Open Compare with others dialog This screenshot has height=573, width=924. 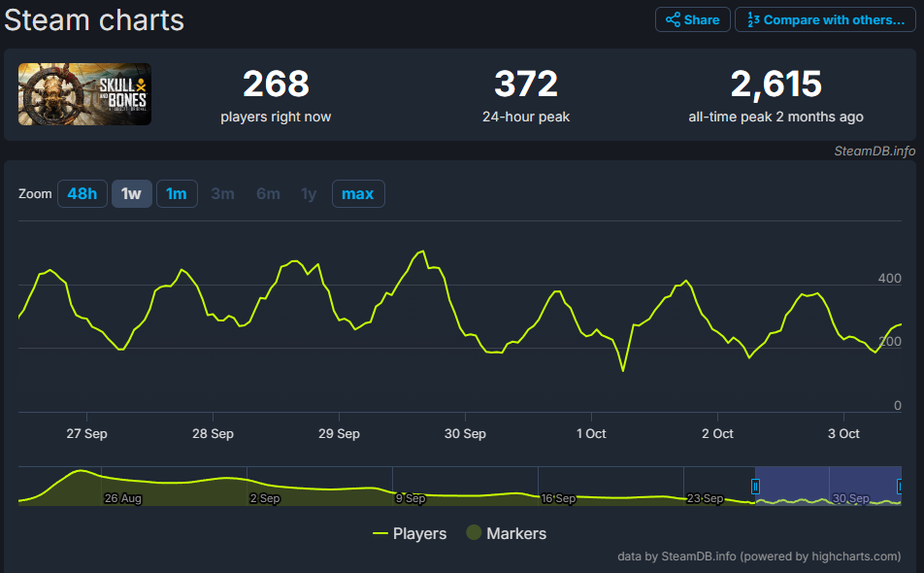click(825, 19)
